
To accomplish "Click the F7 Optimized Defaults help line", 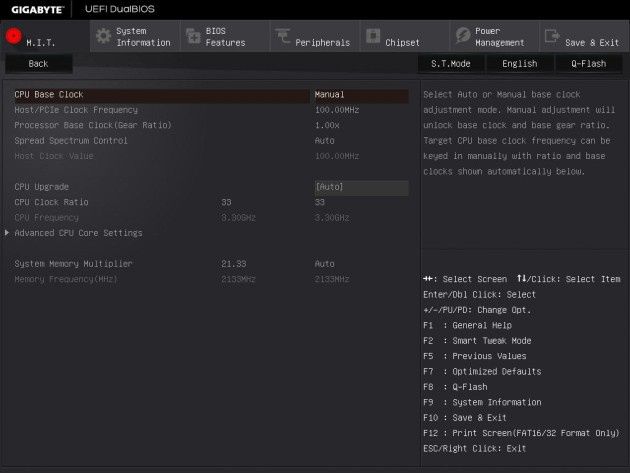I will pos(482,372).
